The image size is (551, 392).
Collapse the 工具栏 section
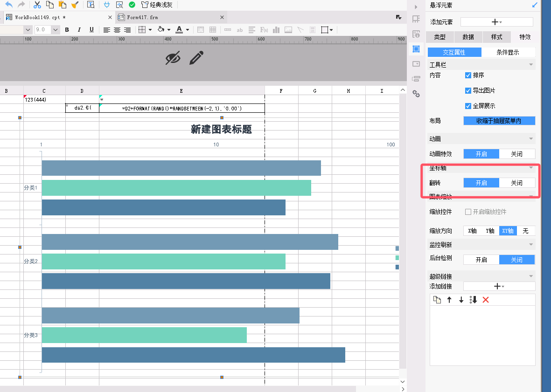point(531,65)
